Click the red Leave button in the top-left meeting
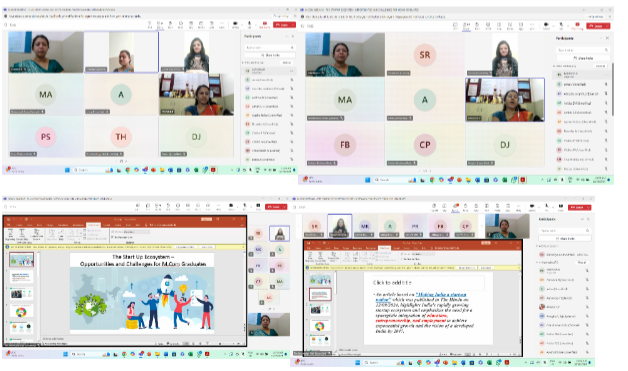 coord(284,25)
